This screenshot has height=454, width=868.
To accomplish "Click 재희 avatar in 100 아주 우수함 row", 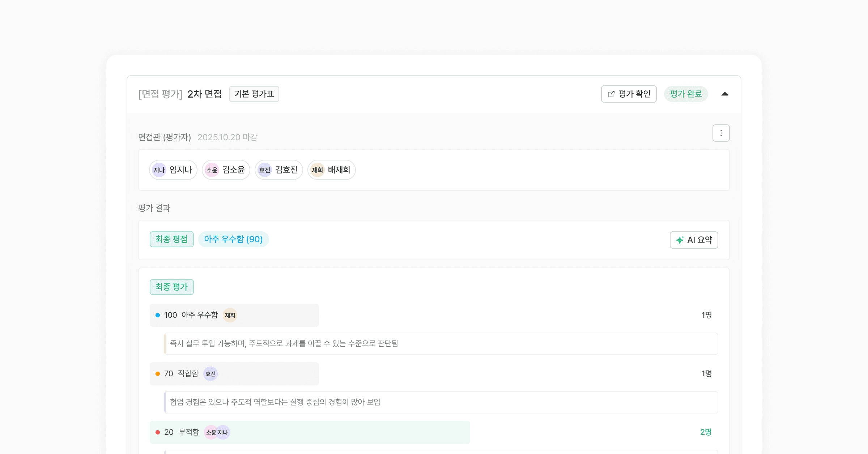I will [x=230, y=315].
